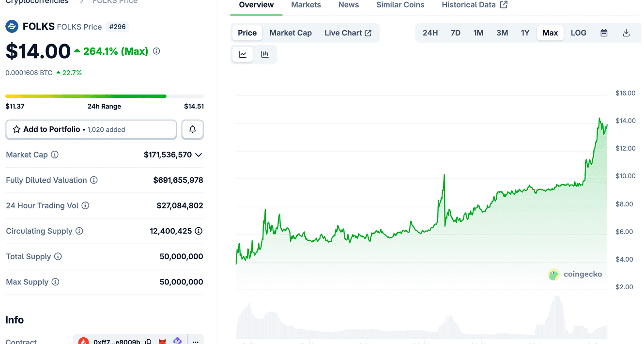Open contract more options ellipsis
The width and height of the screenshot is (644, 344).
(196, 341)
